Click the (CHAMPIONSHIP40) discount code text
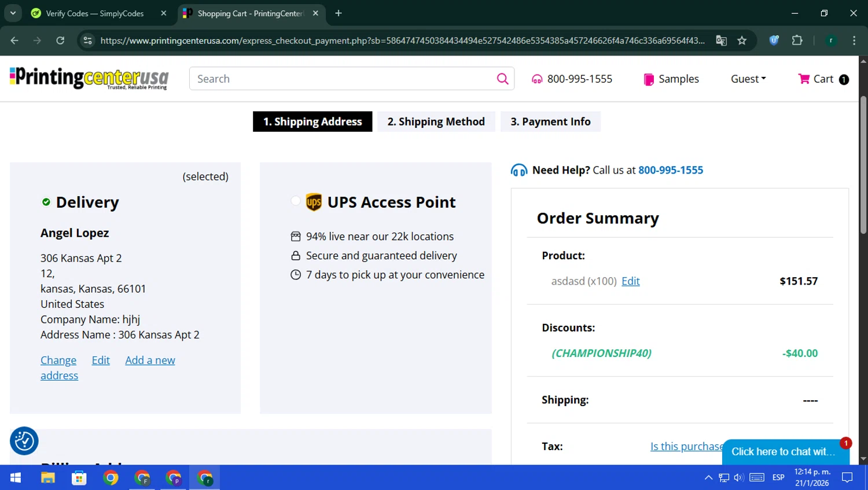 601,353
